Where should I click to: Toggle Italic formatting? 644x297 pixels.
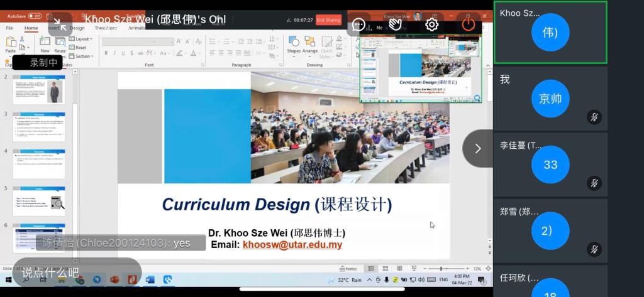click(x=114, y=53)
